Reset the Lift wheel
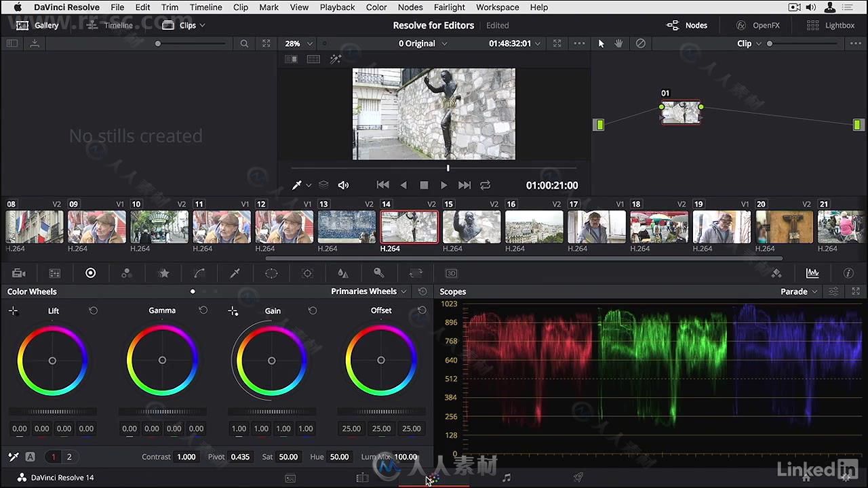 tap(94, 310)
